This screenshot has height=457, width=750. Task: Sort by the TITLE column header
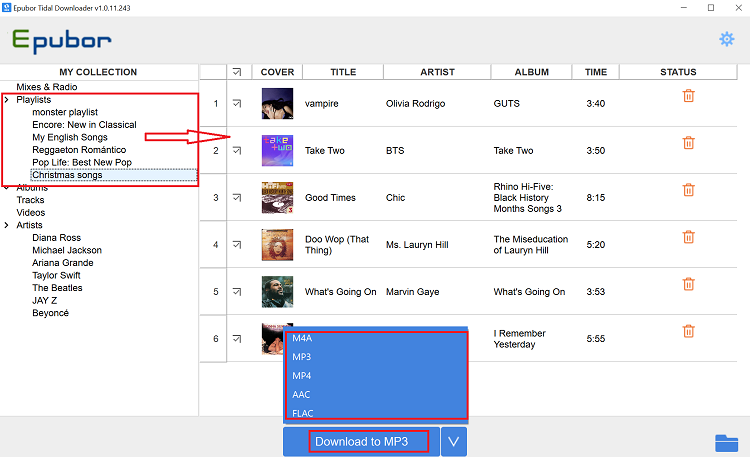(x=343, y=72)
